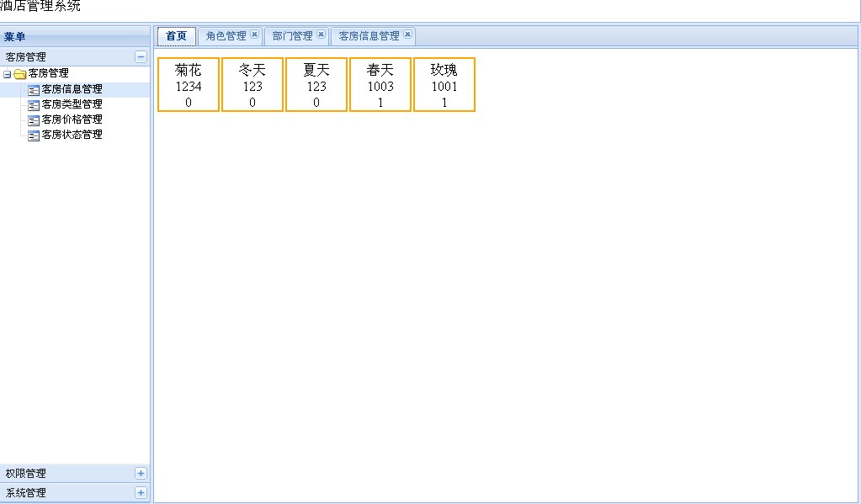
Task: Select the 玫瑰 room card 1001
Action: 444,85
